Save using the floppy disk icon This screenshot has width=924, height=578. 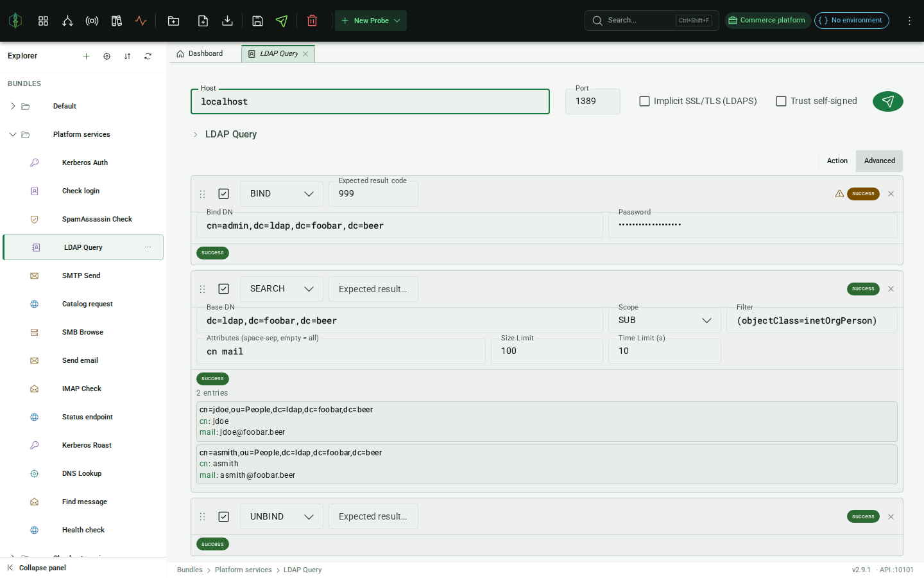[x=257, y=21]
